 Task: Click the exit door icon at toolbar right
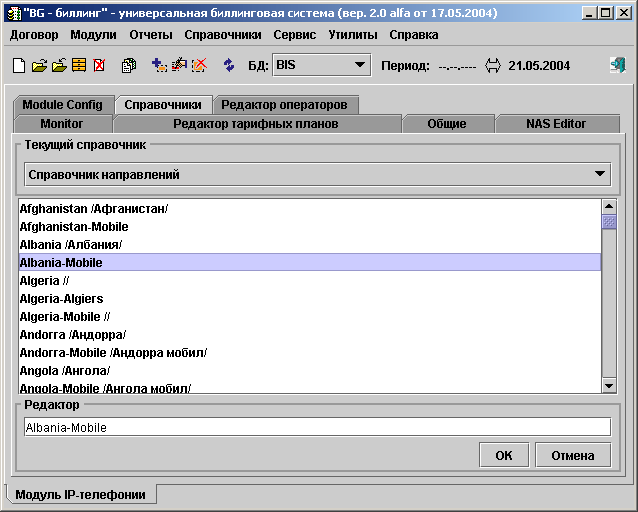[x=618, y=66]
